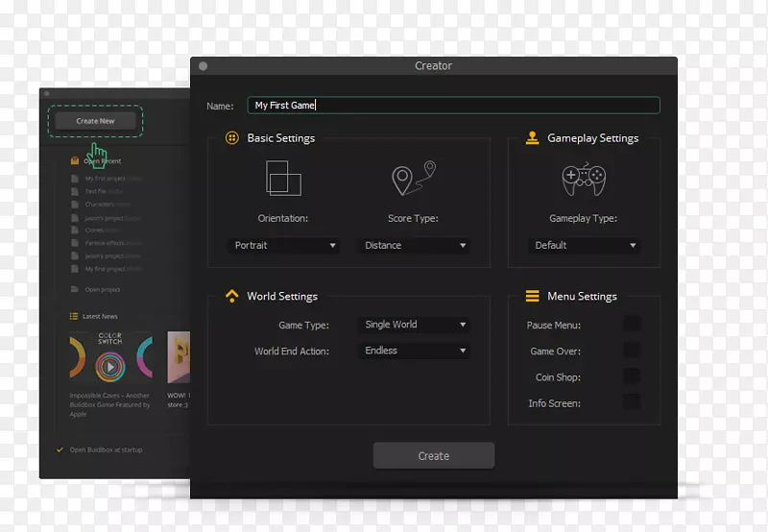Enable the Pause Menu checkbox
The image size is (768, 532).
tap(632, 324)
